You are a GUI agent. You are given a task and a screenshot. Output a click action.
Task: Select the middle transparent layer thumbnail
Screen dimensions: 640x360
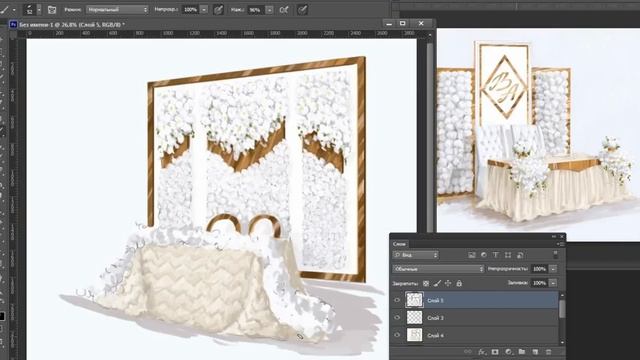[414, 318]
